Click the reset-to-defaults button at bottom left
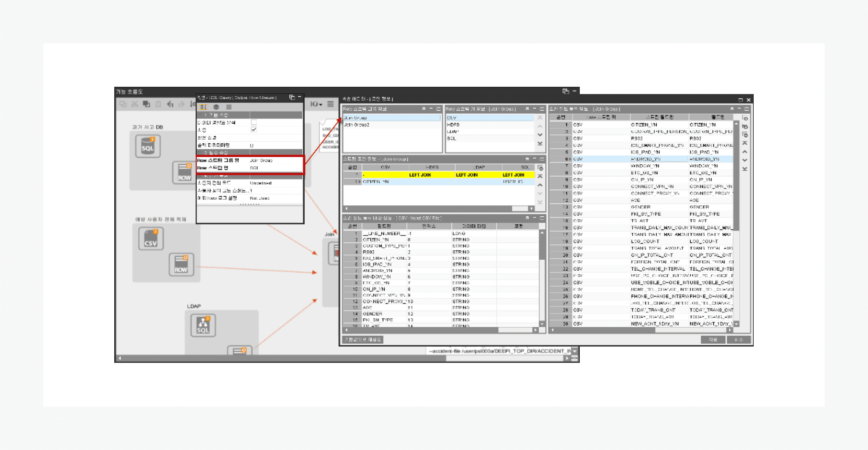 pos(362,340)
